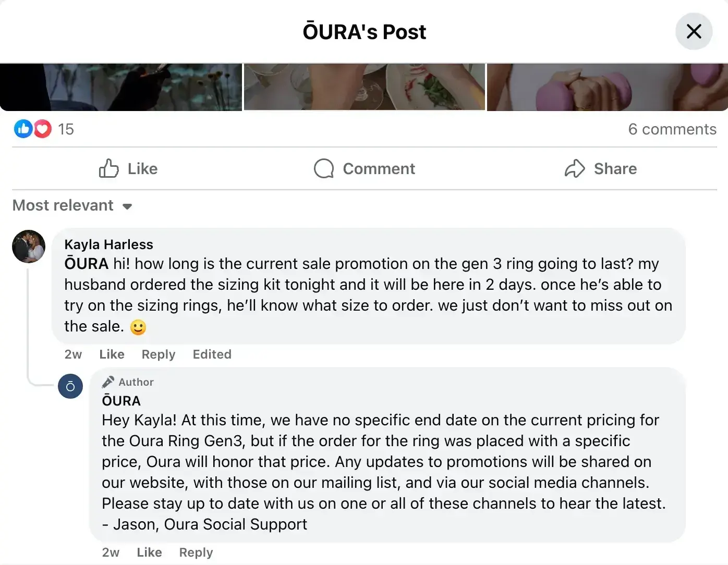Open the Most relevant sorting dropdown
The width and height of the screenshot is (728, 565).
63,205
